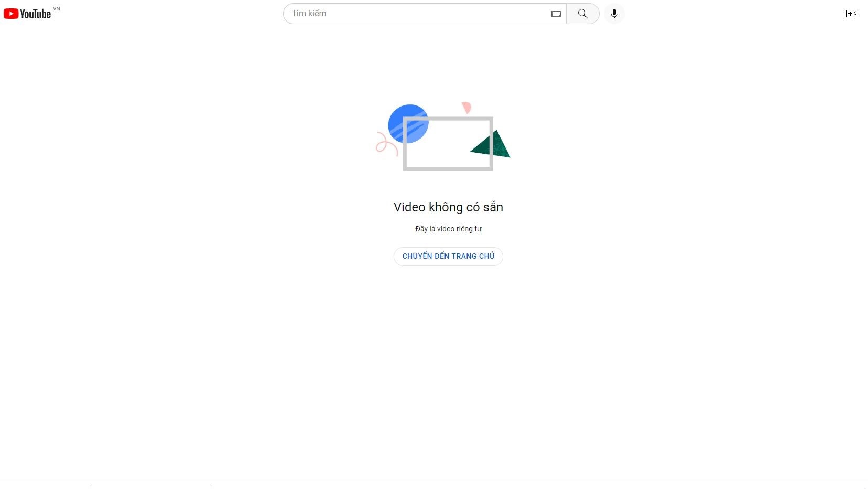Viewport: 868px width, 489px height.
Task: Open the Create video camera icon
Action: 851,14
